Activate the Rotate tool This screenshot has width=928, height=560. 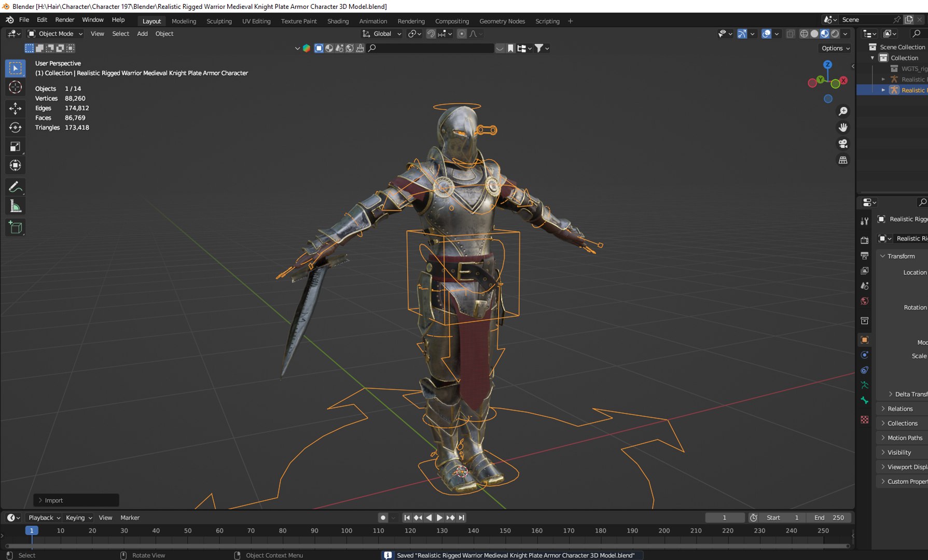15,127
